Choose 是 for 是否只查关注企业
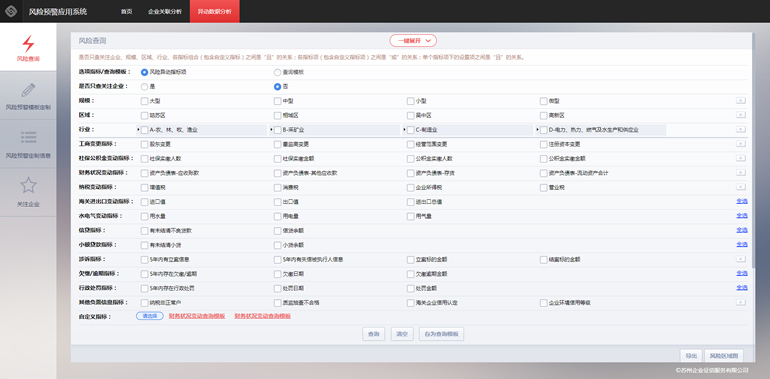This screenshot has height=379, width=770. pos(144,86)
